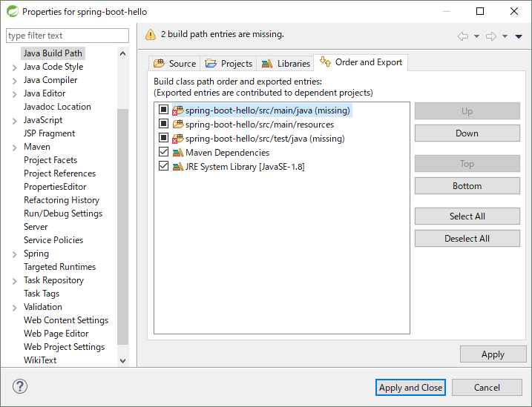This screenshot has width=532, height=407.
Task: Click the sidebar scroll up arrow
Action: pyautogui.click(x=123, y=53)
